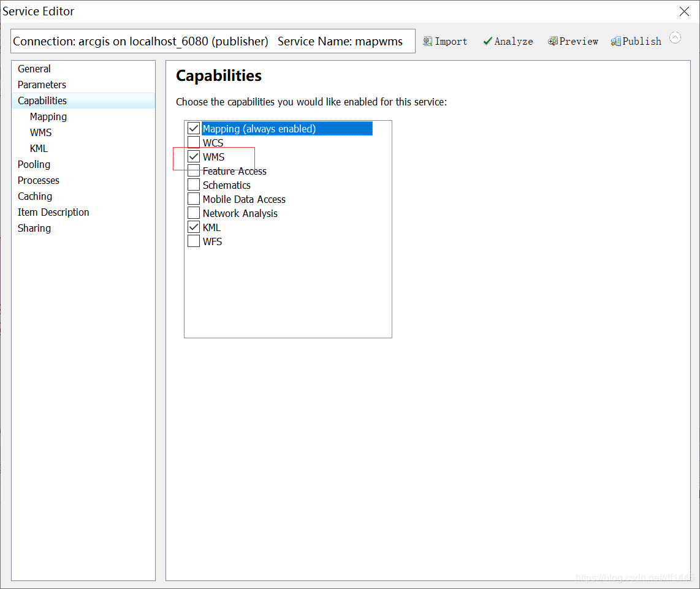Open the Pooling page

pyautogui.click(x=83, y=165)
